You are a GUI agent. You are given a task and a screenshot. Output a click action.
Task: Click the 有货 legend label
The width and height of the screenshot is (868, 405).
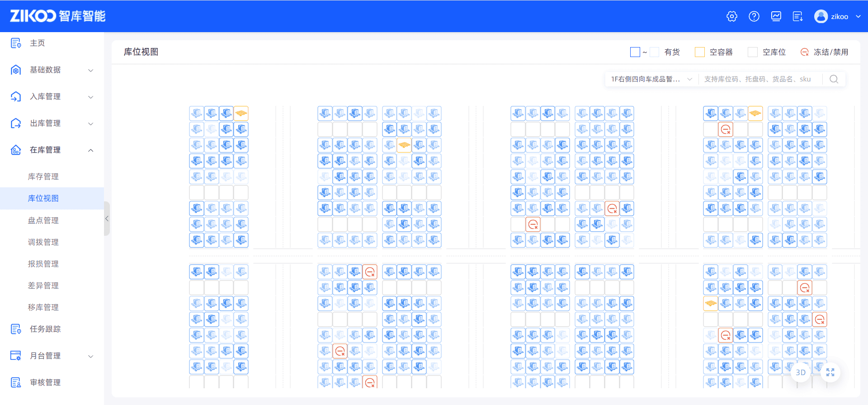tap(672, 52)
